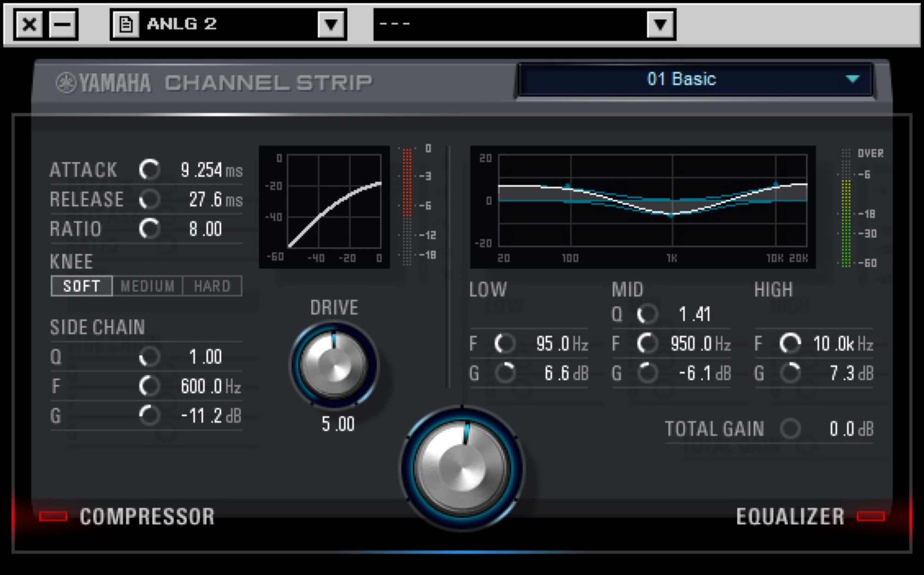Open the 01 Basic preset dropdown
924x575 pixels.
click(695, 80)
